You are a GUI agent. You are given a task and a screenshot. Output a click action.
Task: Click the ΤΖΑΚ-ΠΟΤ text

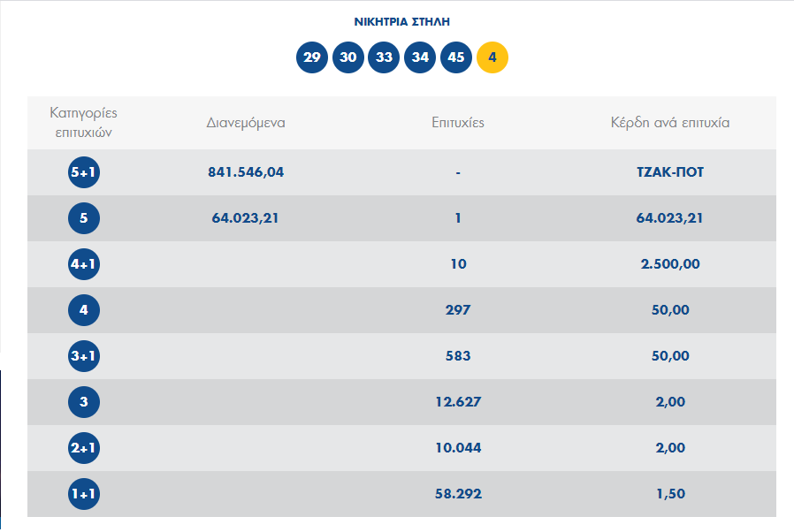(x=670, y=172)
